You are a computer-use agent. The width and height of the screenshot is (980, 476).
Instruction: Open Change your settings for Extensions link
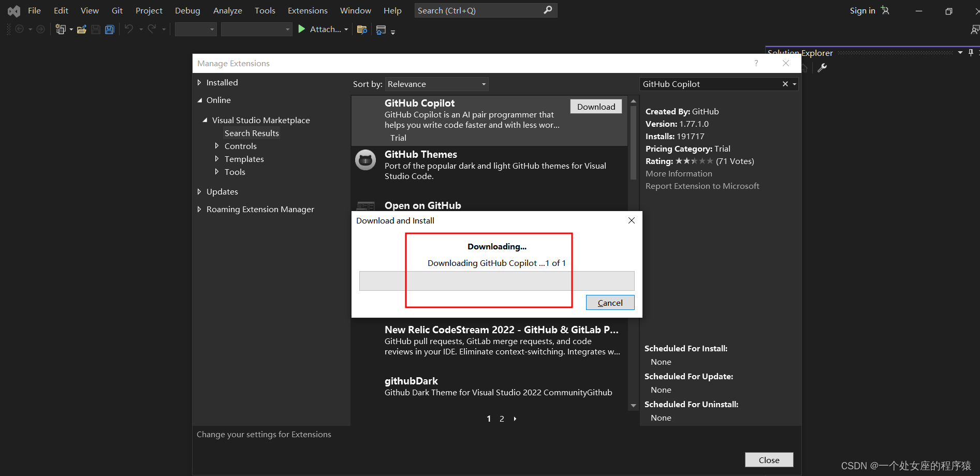click(264, 434)
